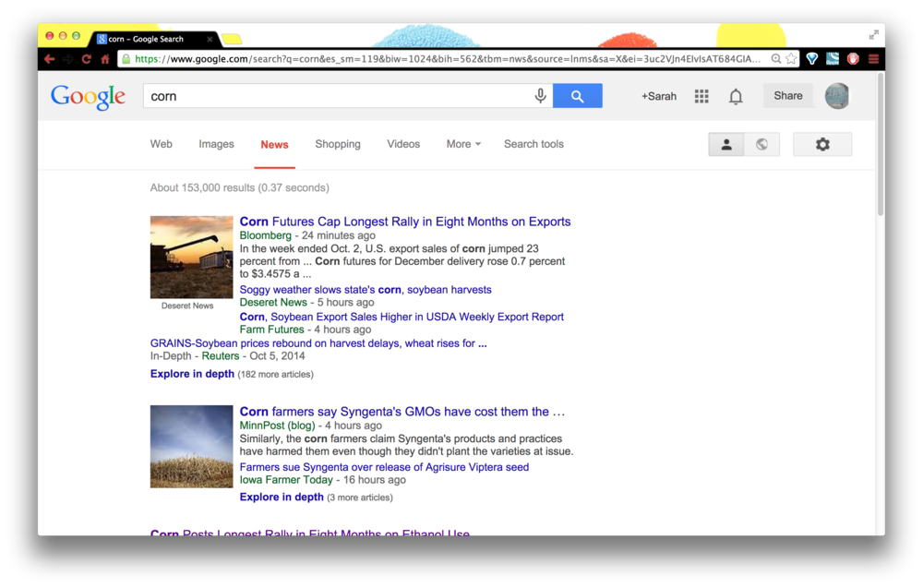923x588 pixels.
Task: Switch to the Videos results tab
Action: pyautogui.click(x=403, y=144)
